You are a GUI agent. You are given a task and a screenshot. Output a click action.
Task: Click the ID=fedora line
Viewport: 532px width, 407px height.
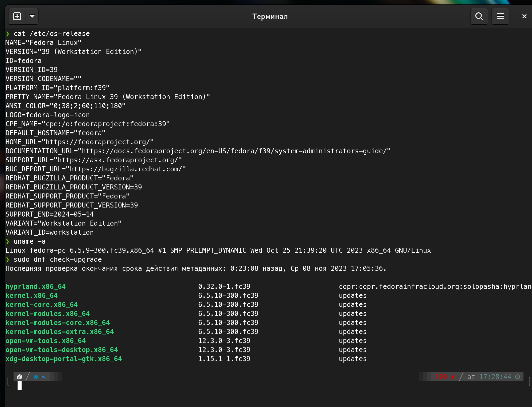(x=24, y=61)
